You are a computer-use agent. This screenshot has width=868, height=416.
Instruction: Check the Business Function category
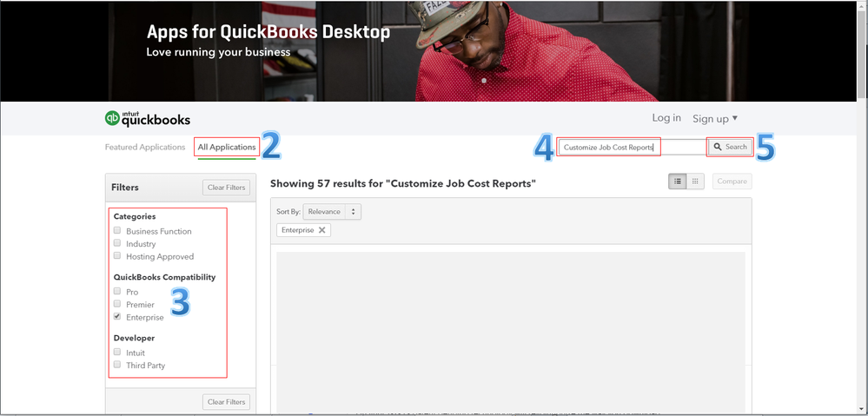pos(116,230)
